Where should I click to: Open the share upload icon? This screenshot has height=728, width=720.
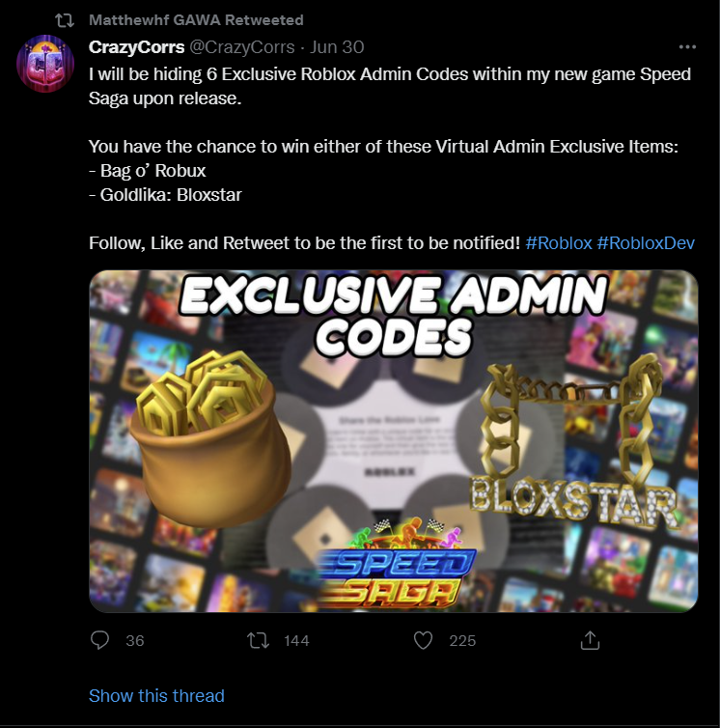590,640
